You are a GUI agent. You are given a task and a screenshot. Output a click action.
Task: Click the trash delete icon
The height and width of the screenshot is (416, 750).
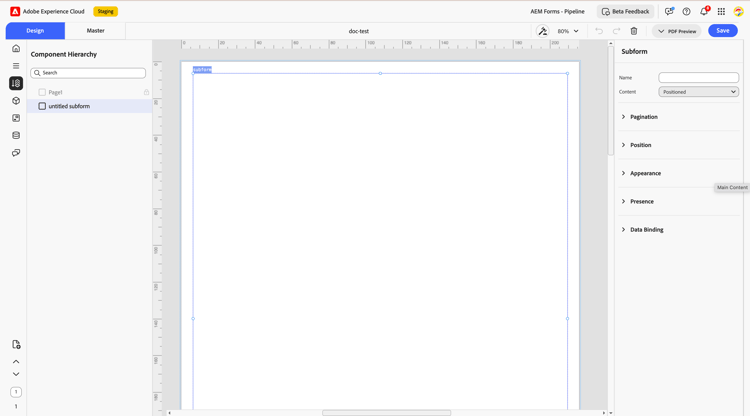634,31
